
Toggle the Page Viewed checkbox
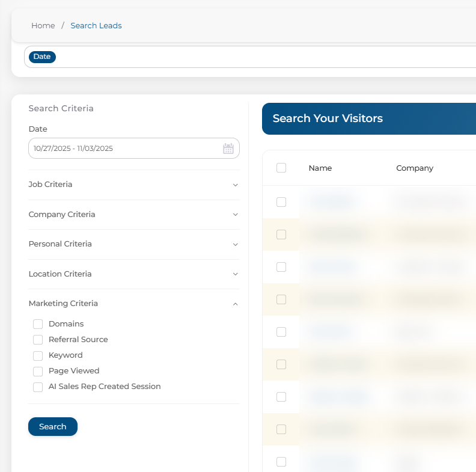point(38,371)
